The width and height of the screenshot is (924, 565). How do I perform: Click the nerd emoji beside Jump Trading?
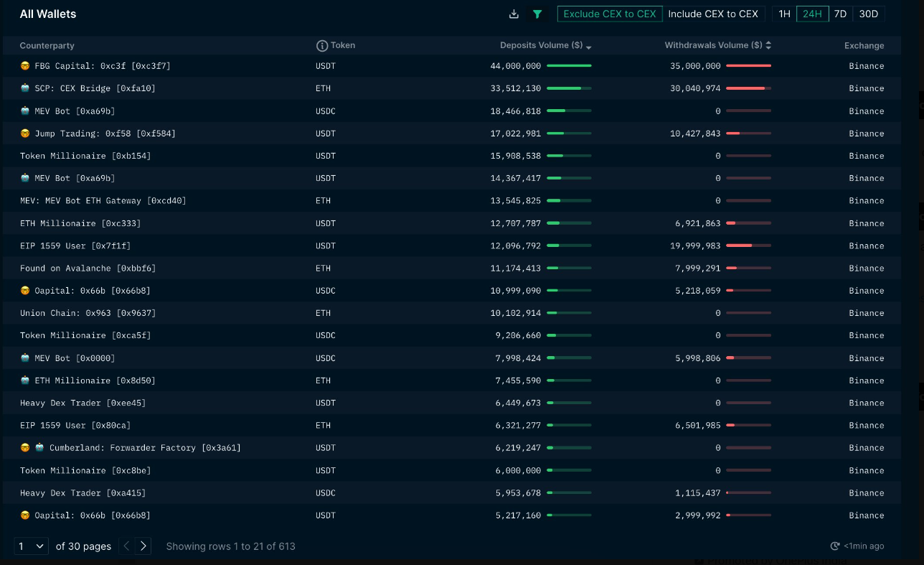(x=25, y=134)
